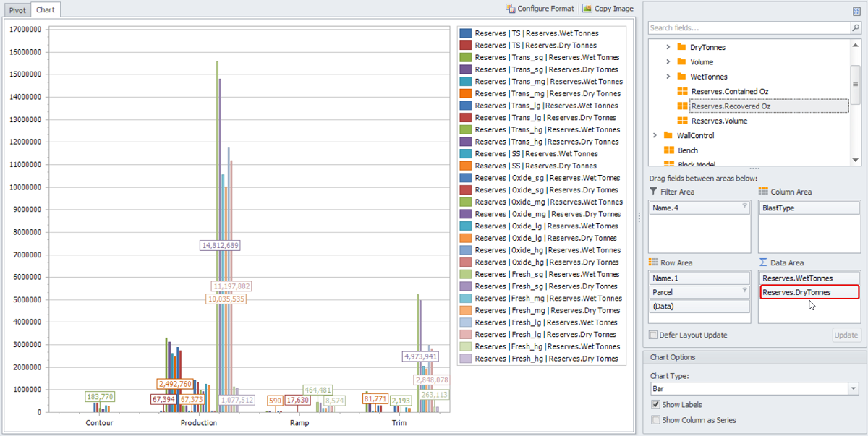The width and height of the screenshot is (868, 436).
Task: Click the field list scrollbar thumb
Action: [856, 85]
